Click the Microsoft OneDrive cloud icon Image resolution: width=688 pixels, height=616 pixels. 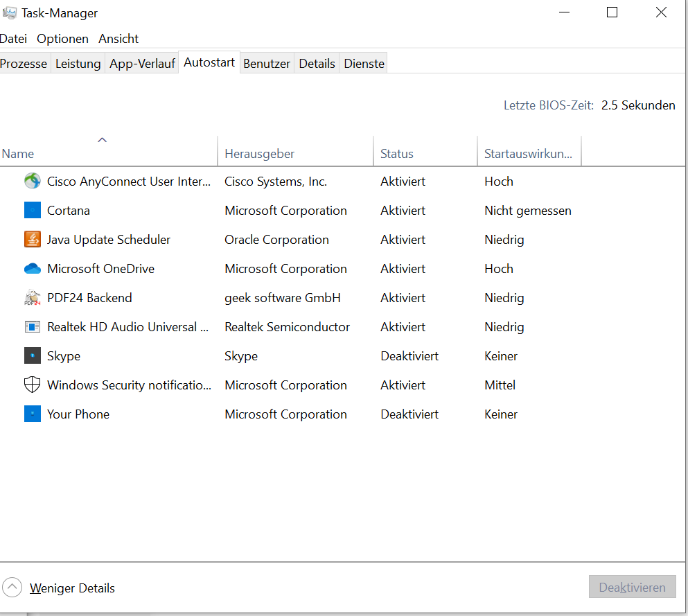(33, 269)
